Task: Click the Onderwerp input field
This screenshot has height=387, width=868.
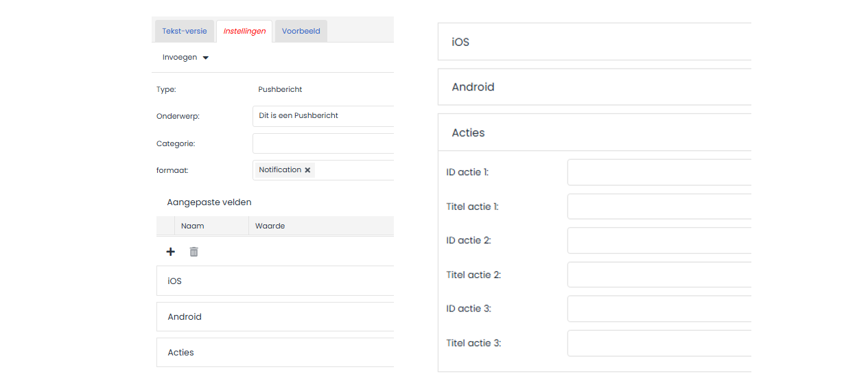Action: [322, 116]
